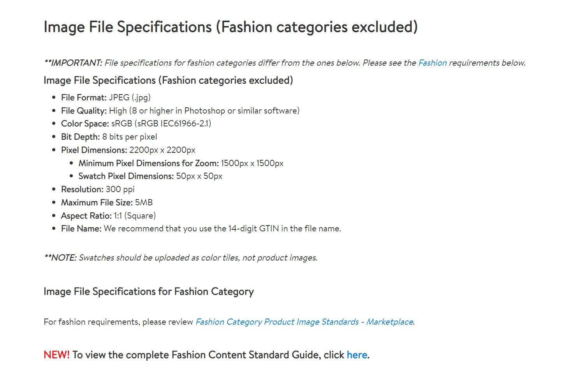The width and height of the screenshot is (572, 392).
Task: Click the "here" link for Fashion Content Guide
Action: 357,355
